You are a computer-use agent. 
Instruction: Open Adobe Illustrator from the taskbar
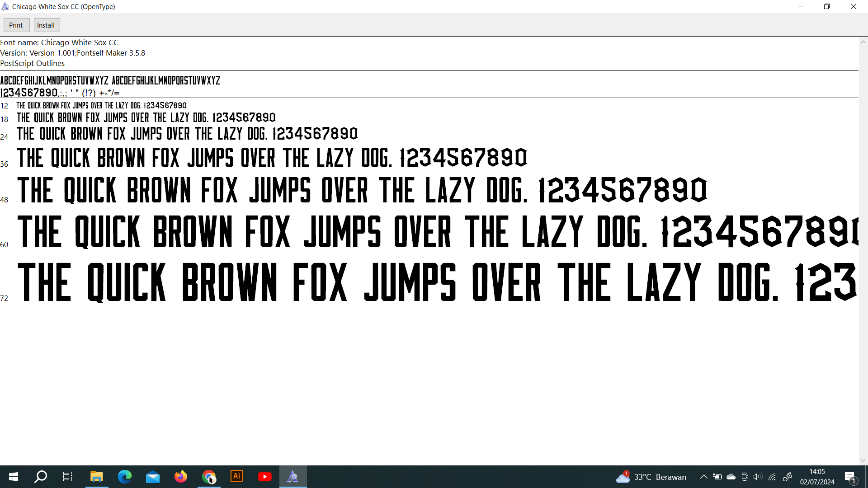[237, 477]
